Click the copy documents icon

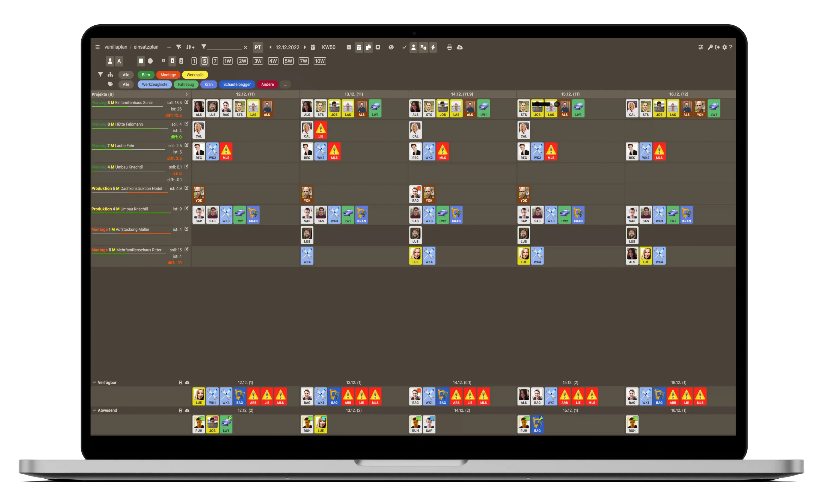(368, 47)
